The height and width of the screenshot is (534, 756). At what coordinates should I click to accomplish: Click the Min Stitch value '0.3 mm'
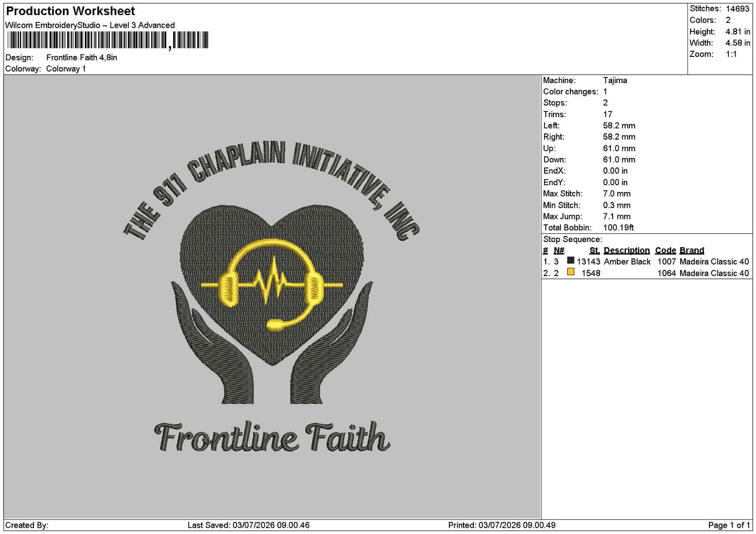pyautogui.click(x=616, y=206)
